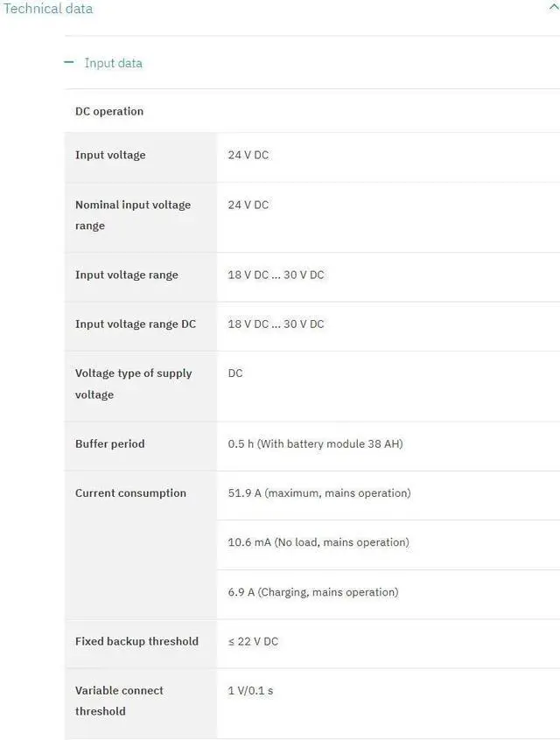This screenshot has height=740, width=560.
Task: Select the 0.5 h battery module value
Action: coord(315,444)
